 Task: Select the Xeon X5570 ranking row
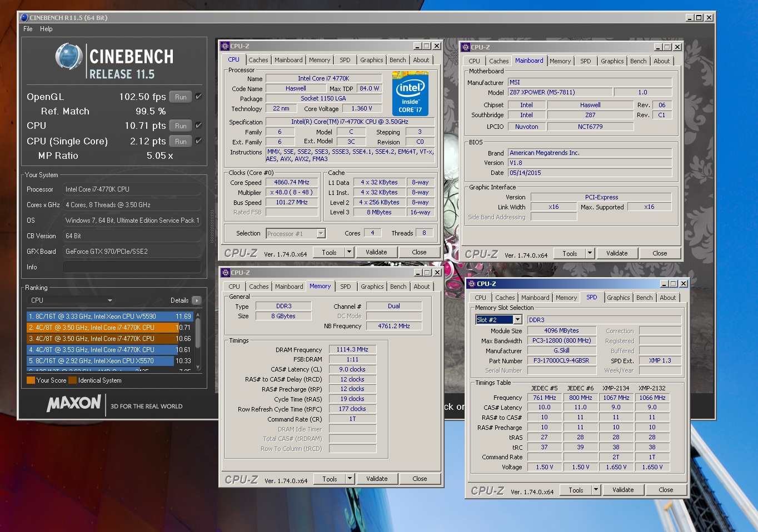[109, 361]
